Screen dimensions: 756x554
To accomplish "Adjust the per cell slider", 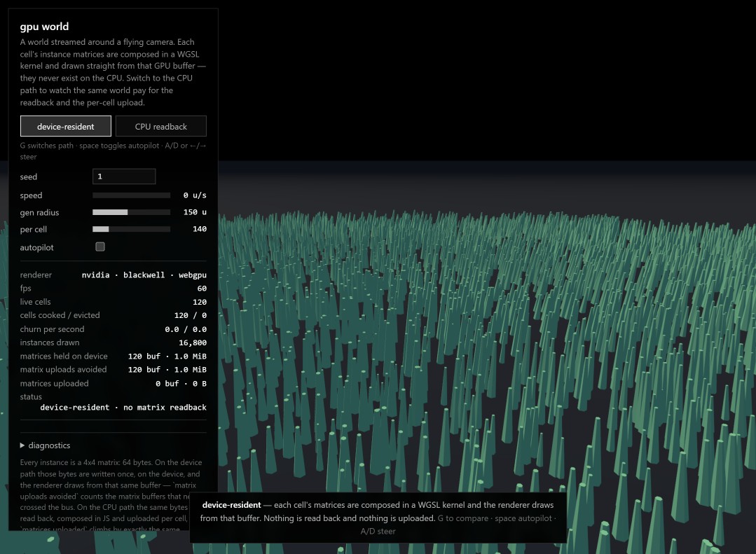I will 131,229.
